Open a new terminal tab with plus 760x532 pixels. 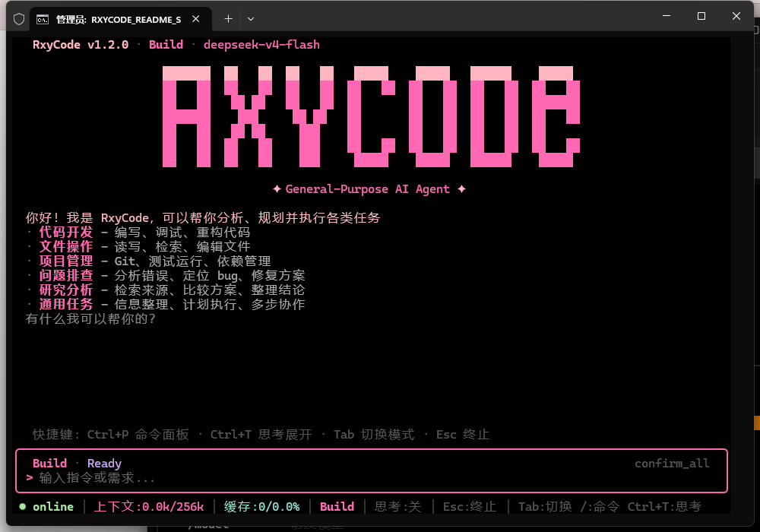(228, 19)
